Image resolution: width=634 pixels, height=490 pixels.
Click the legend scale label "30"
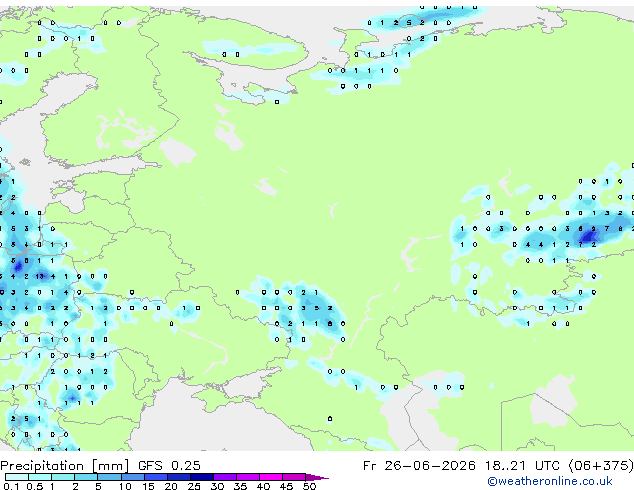click(217, 486)
